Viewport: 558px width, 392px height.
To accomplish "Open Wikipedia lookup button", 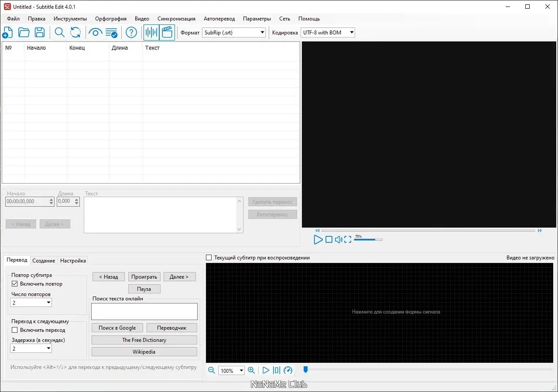I will tap(144, 352).
